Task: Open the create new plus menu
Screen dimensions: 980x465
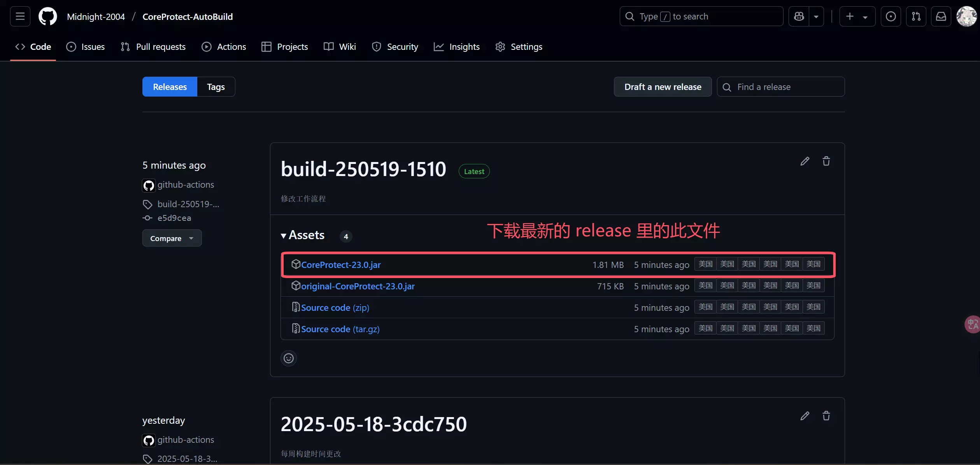Action: point(857,16)
